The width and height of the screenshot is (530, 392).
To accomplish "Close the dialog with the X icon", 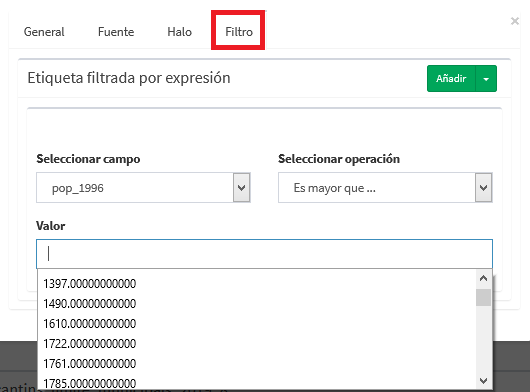I will coord(514,21).
